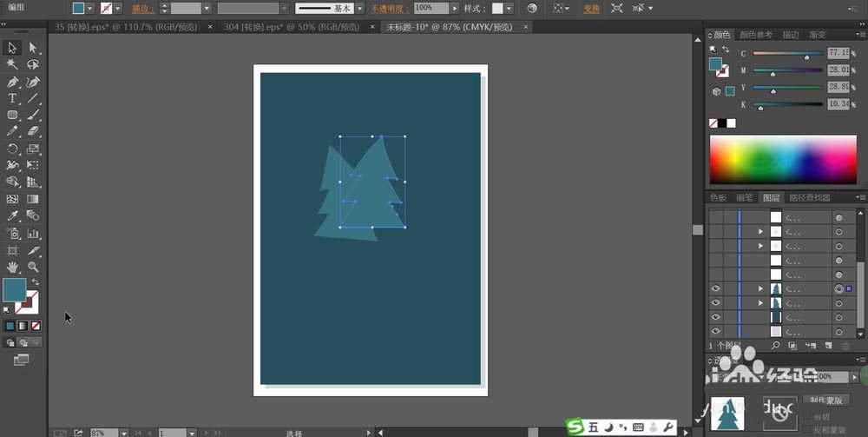
Task: Select the Zoom magnifier tool
Action: click(33, 267)
